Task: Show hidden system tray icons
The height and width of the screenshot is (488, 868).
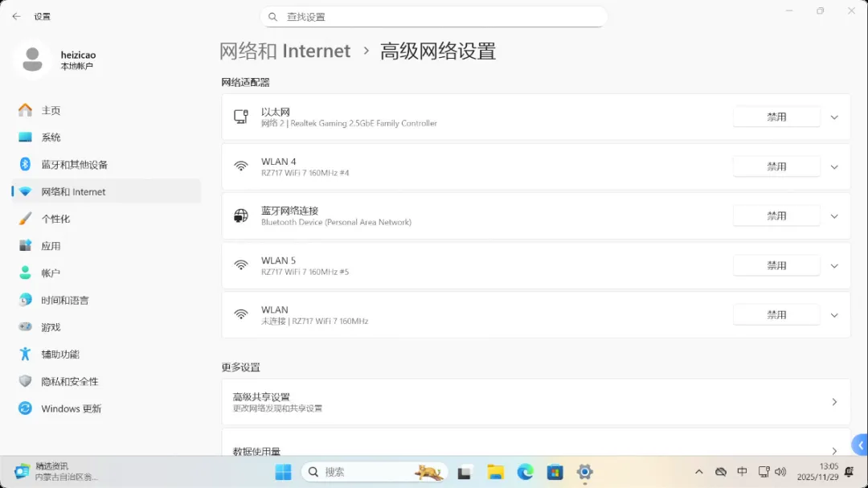Action: (x=698, y=472)
